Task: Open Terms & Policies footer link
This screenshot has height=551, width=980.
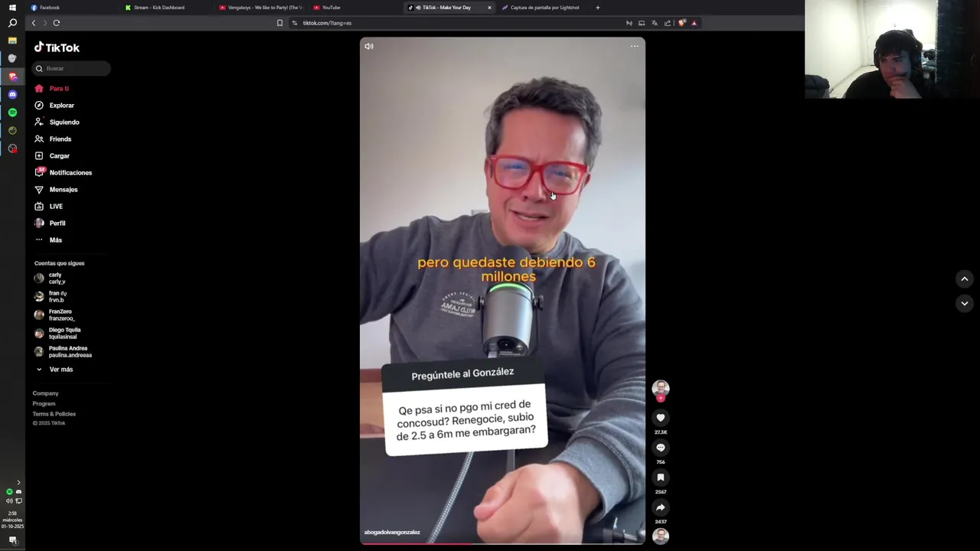Action: pyautogui.click(x=54, y=414)
